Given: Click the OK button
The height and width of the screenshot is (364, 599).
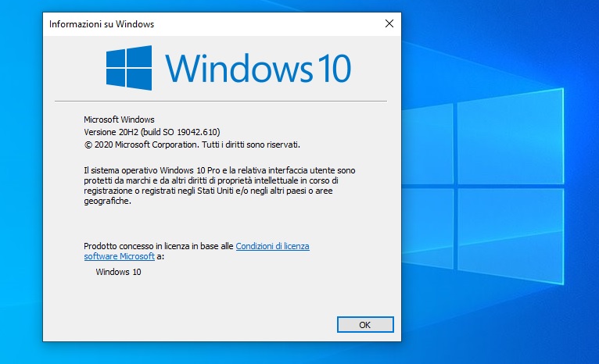Looking at the screenshot, I should pyautogui.click(x=365, y=325).
